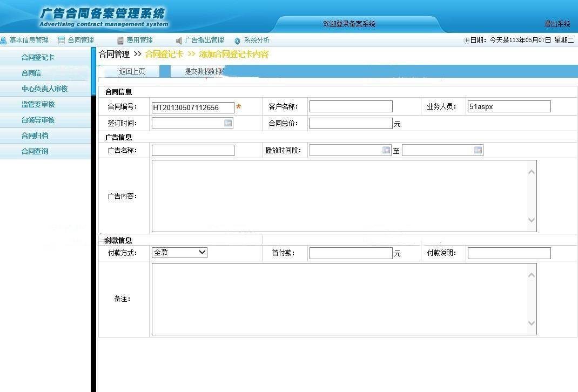This screenshot has width=578, height=392.
Task: Focus the 客户名称 input field
Action: tap(351, 107)
